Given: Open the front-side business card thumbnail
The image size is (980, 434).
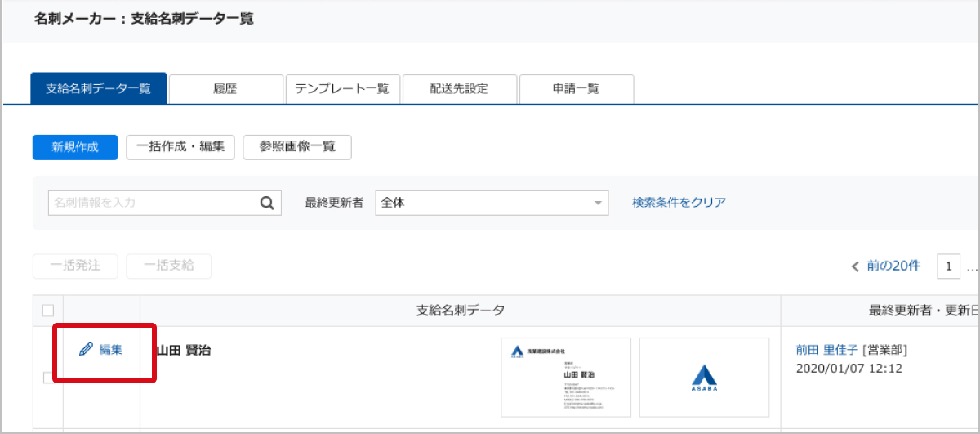Looking at the screenshot, I should [566, 377].
